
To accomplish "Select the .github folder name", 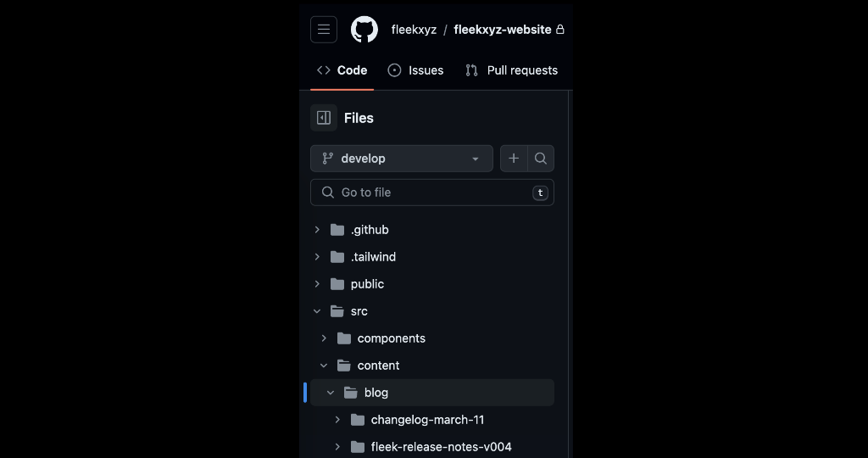I will pos(370,229).
